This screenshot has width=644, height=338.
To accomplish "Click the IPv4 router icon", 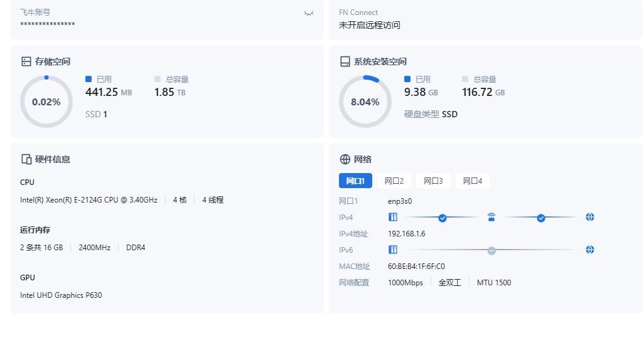I will tap(491, 217).
